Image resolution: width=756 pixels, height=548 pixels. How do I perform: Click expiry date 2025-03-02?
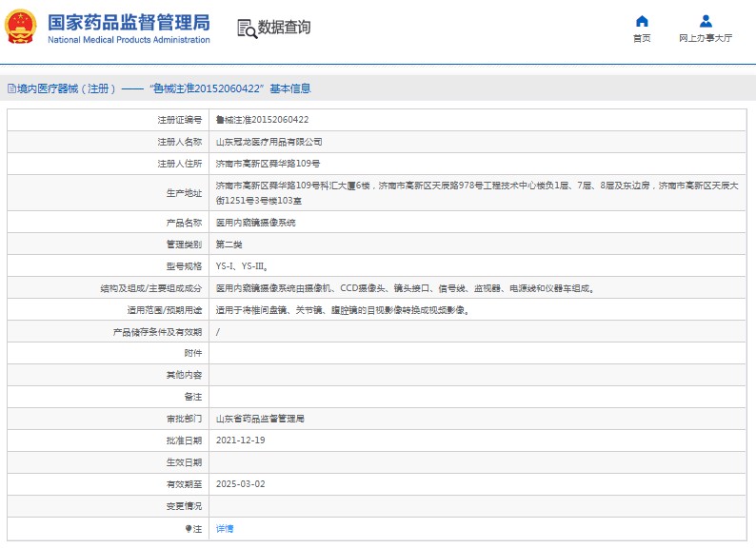pos(239,484)
